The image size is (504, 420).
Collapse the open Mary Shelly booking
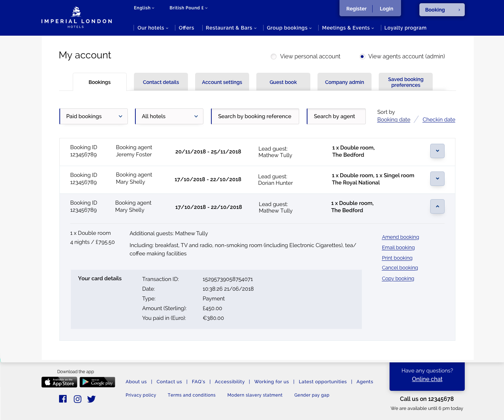(x=437, y=206)
